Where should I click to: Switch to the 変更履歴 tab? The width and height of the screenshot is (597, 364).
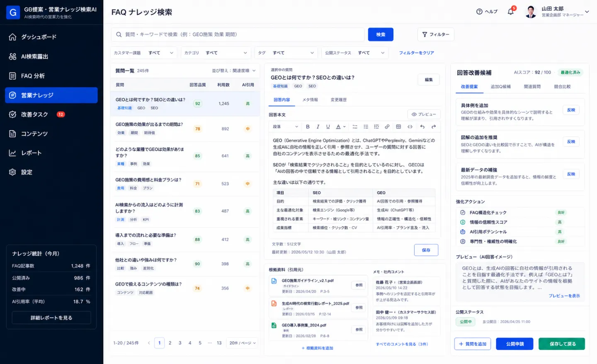pyautogui.click(x=339, y=100)
